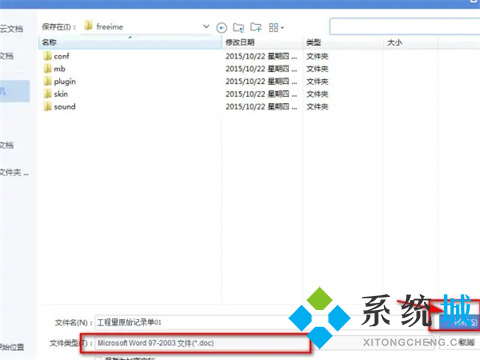Create a new folder icon
Viewport: 480px width, 360px height.
tap(256, 27)
